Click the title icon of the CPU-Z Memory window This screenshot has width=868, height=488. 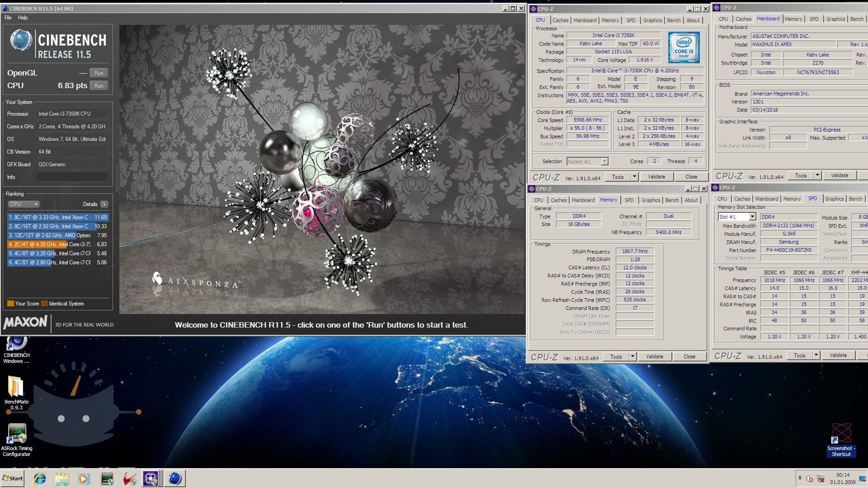(x=532, y=189)
